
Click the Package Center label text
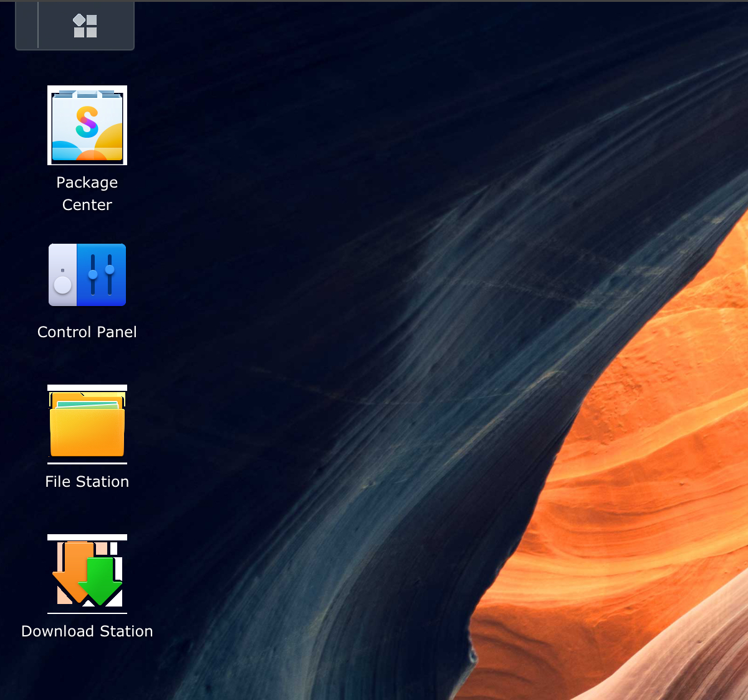click(x=87, y=194)
